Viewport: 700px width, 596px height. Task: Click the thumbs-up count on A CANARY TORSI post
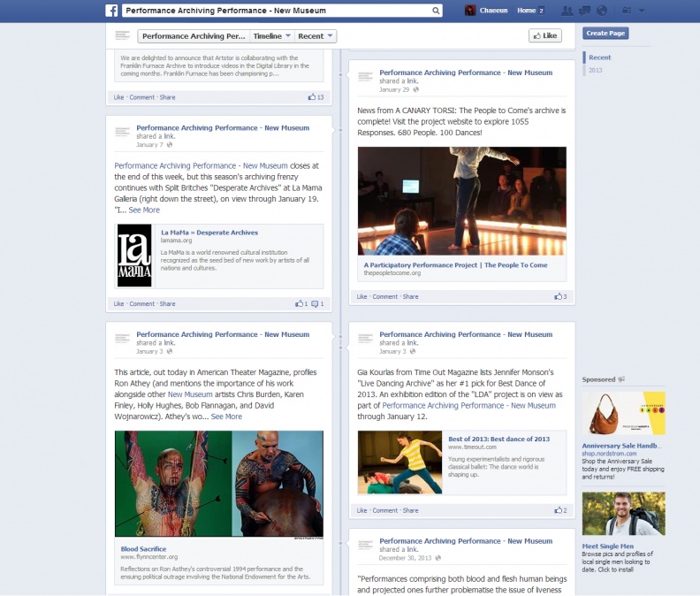(x=560, y=296)
